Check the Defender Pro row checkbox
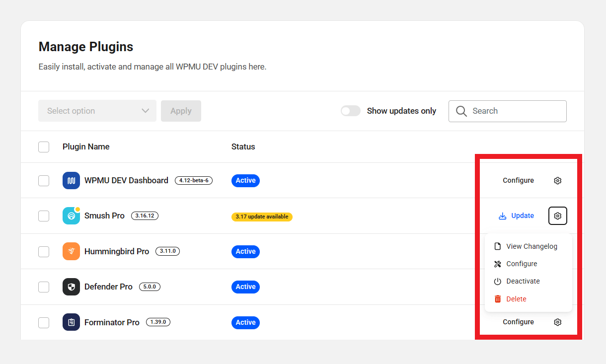The image size is (606, 364). [44, 287]
